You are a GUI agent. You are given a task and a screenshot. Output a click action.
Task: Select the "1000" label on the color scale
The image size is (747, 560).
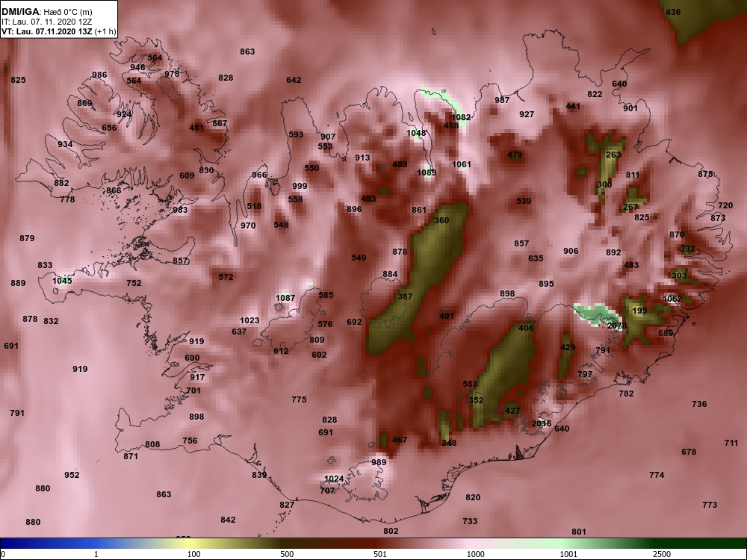(x=475, y=554)
